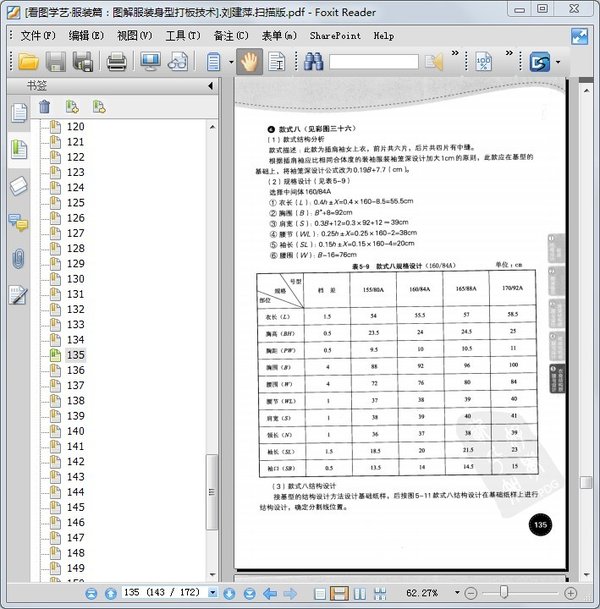Delete selected bookmark with trash icon
The height and width of the screenshot is (609, 600).
point(44,107)
